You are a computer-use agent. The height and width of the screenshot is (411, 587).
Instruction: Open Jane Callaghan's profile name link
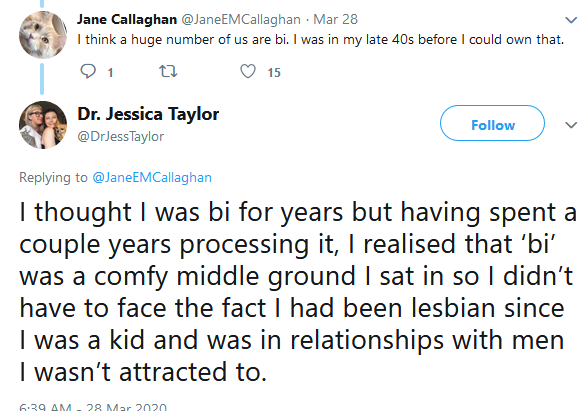[x=127, y=19]
